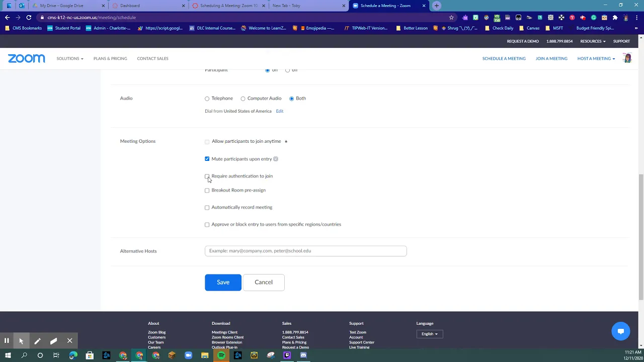644x362 pixels.
Task: Open Zoom app from the taskbar
Action: (x=188, y=355)
